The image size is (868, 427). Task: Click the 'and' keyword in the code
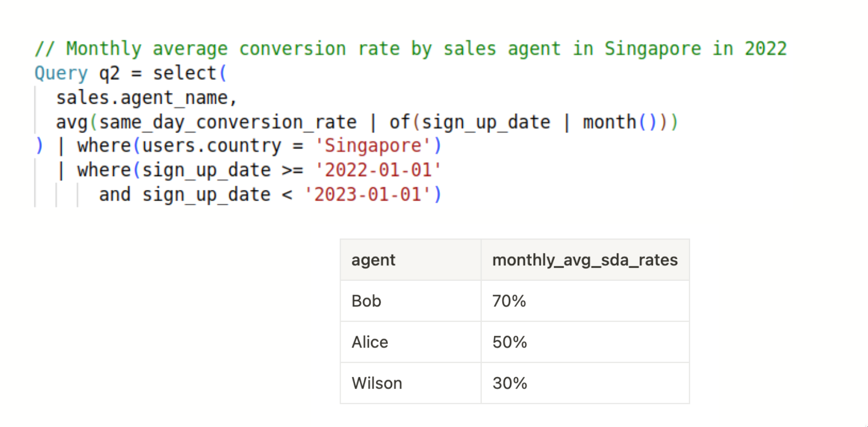point(115,195)
